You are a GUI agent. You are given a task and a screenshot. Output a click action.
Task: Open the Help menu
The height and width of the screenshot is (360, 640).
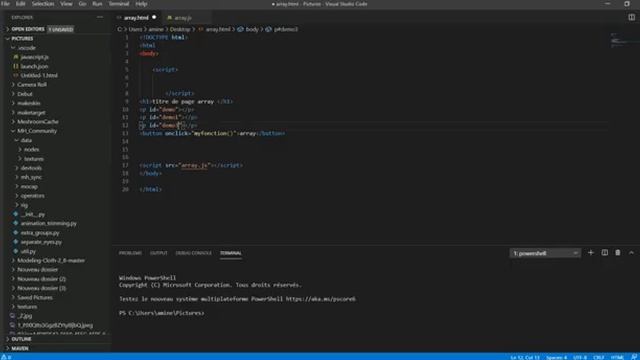141,4
